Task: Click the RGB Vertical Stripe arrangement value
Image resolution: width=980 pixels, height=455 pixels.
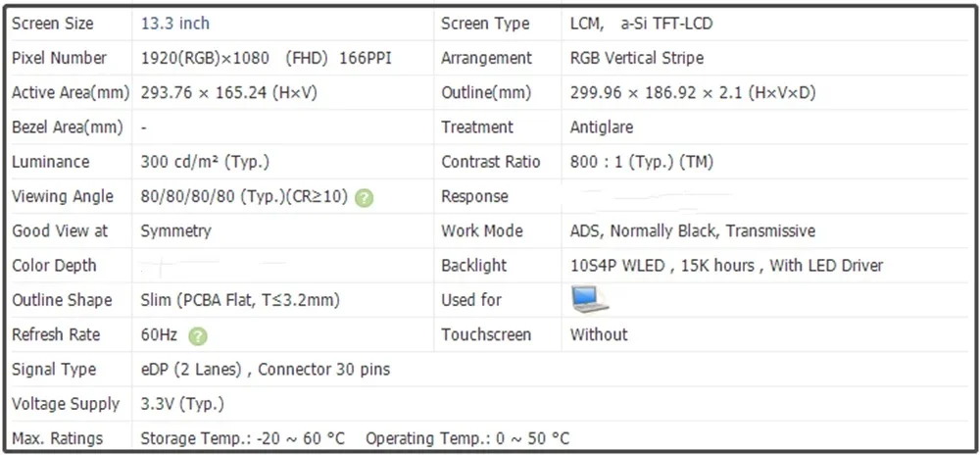Action: [637, 59]
